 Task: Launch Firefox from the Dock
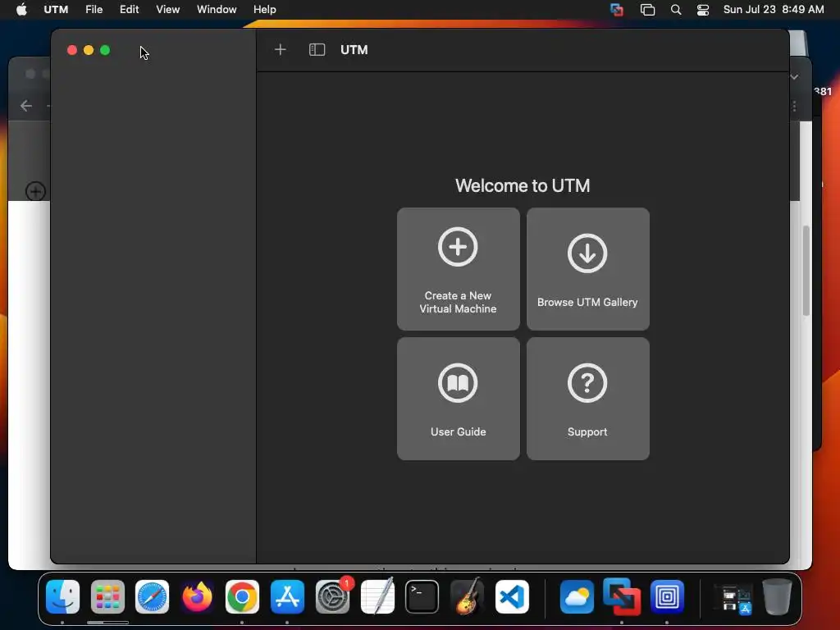click(197, 596)
